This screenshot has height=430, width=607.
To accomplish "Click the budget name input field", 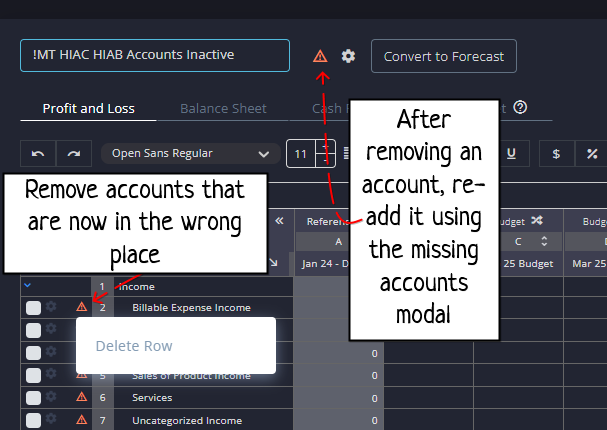I will (x=154, y=56).
